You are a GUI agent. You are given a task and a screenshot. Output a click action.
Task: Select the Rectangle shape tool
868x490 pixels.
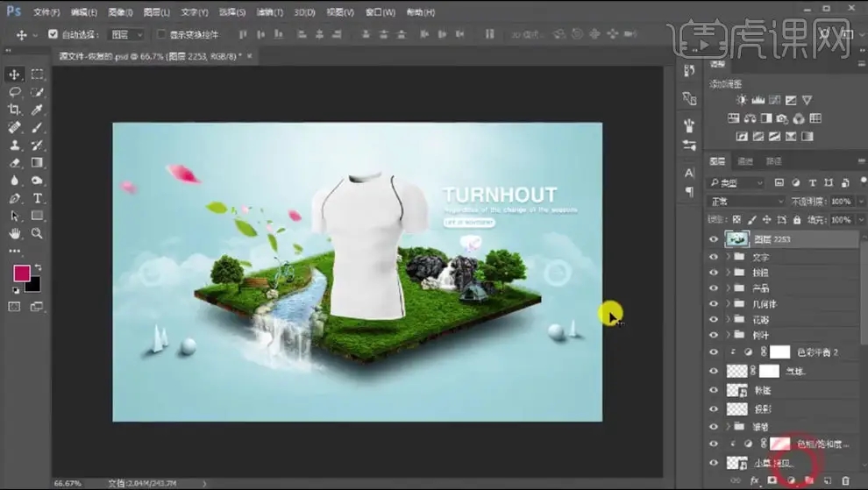point(37,216)
